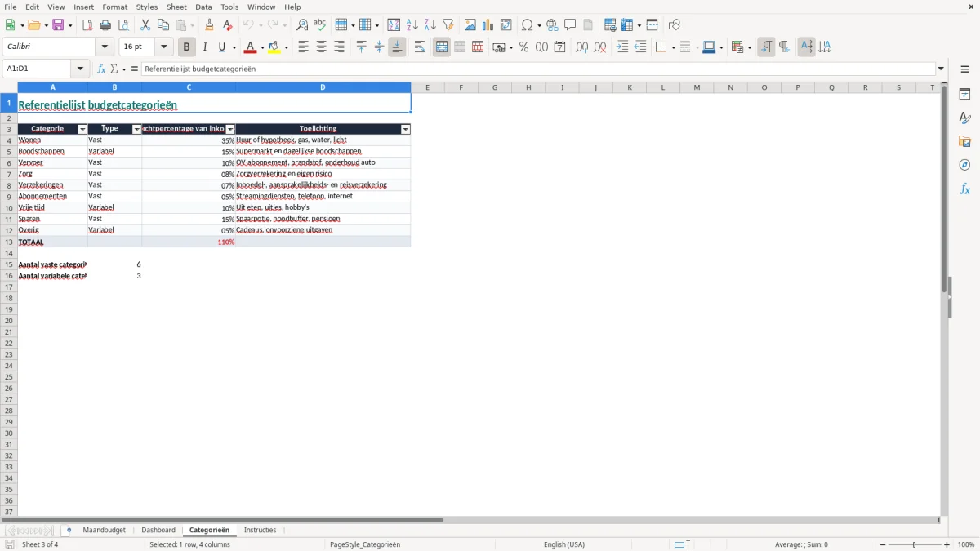This screenshot has height=551, width=980.
Task: Click the zoom in plus button
Action: (x=947, y=544)
